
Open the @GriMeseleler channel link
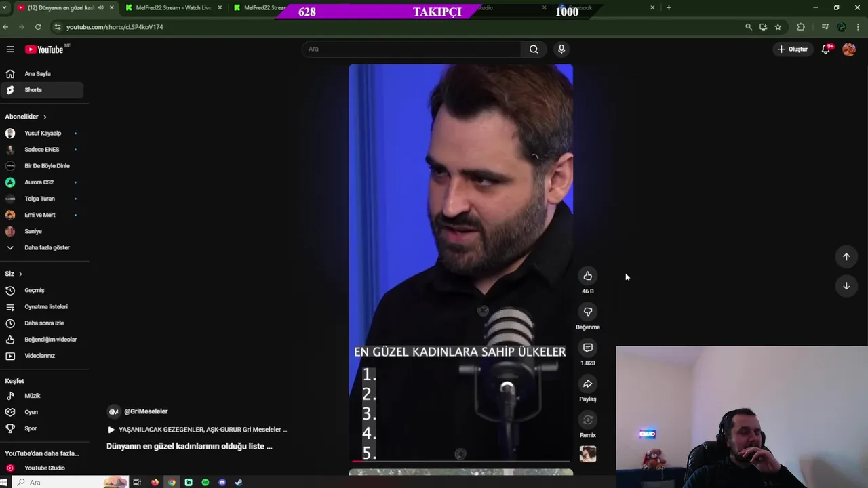(x=146, y=411)
